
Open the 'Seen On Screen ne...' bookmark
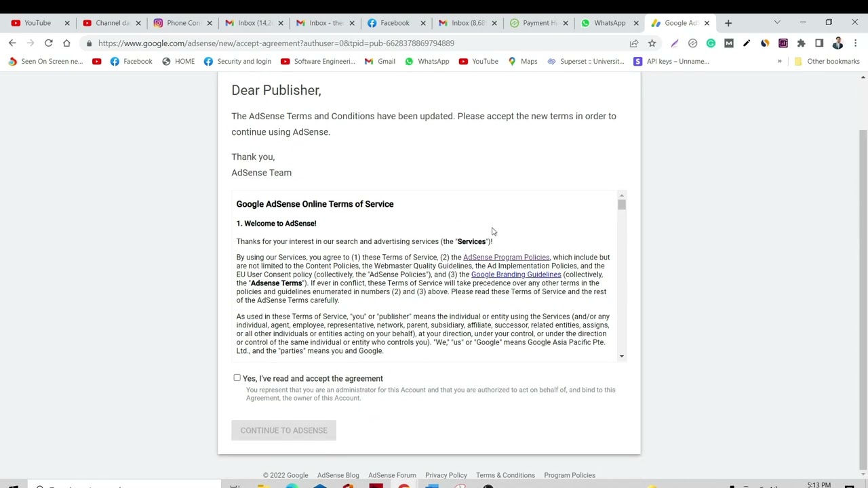45,62
